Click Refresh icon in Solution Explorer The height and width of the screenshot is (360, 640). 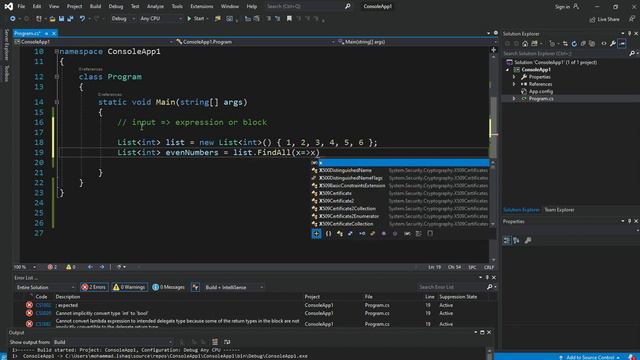click(x=574, y=44)
